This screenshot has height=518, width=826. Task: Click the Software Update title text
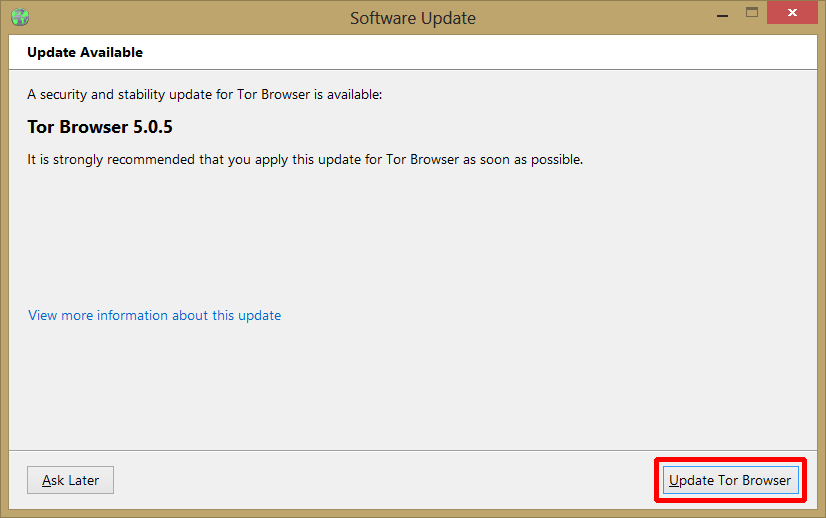tap(412, 18)
